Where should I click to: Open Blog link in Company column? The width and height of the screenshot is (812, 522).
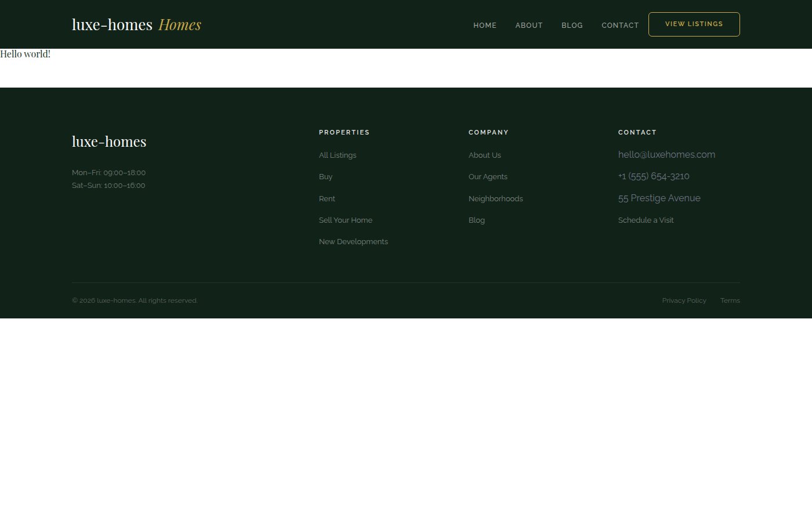pyautogui.click(x=477, y=220)
